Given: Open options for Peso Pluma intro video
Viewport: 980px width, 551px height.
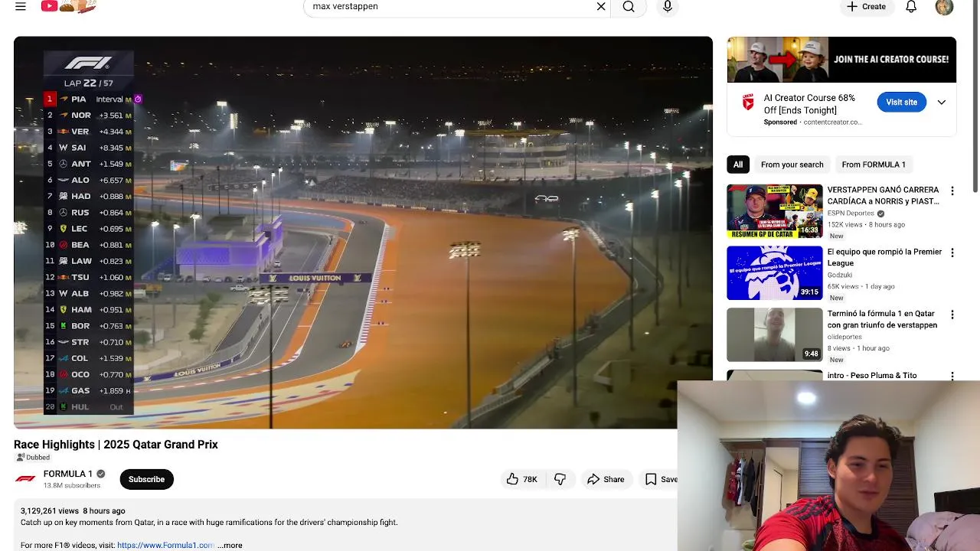Looking at the screenshot, I should (952, 376).
